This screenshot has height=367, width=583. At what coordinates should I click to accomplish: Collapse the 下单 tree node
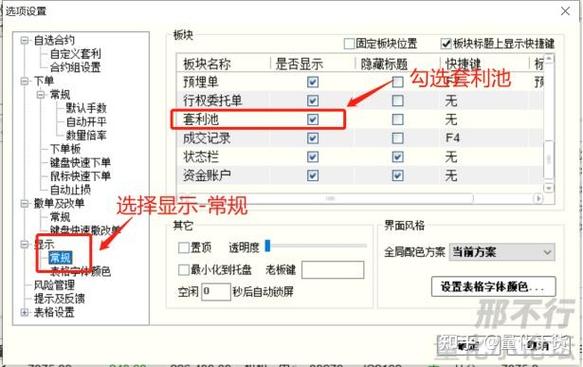pyautogui.click(x=25, y=81)
